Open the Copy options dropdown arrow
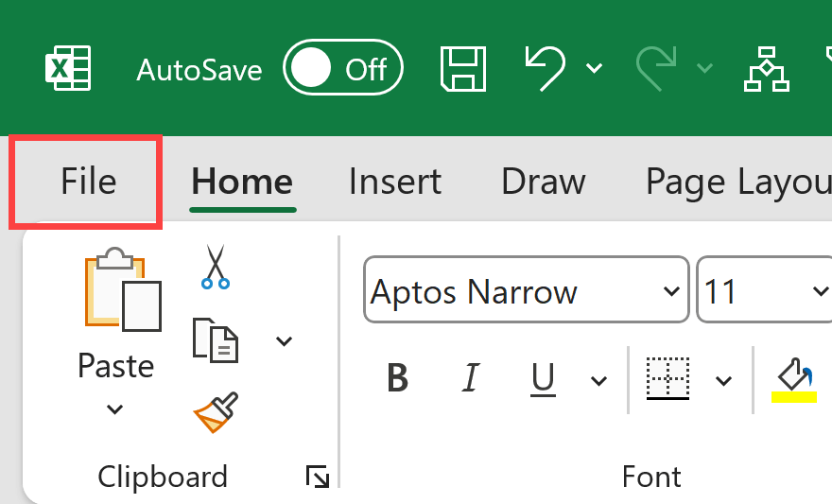This screenshot has height=504, width=832. (285, 340)
